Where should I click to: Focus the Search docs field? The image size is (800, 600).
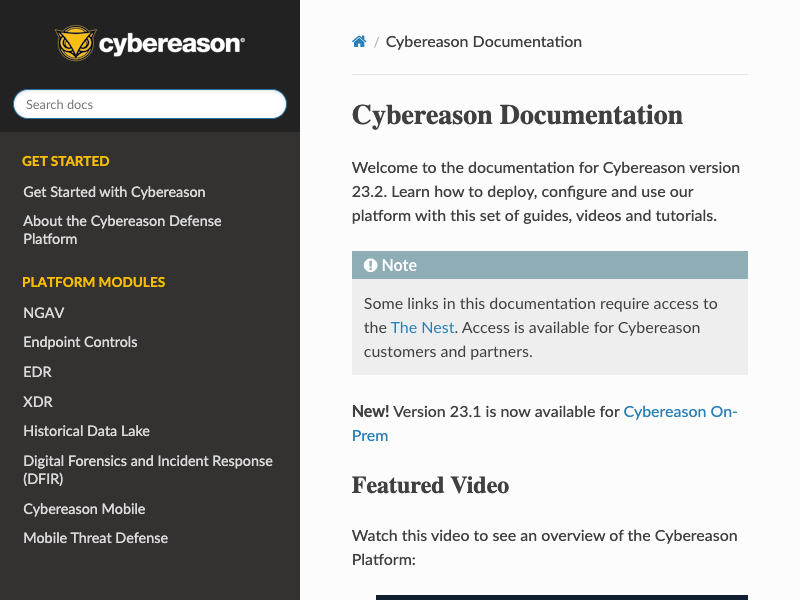149,104
